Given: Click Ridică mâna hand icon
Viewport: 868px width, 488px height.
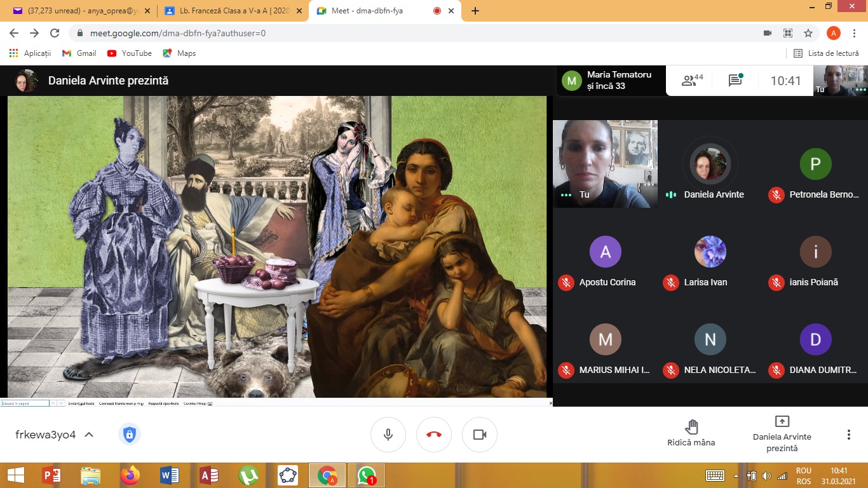Looking at the screenshot, I should click(691, 427).
